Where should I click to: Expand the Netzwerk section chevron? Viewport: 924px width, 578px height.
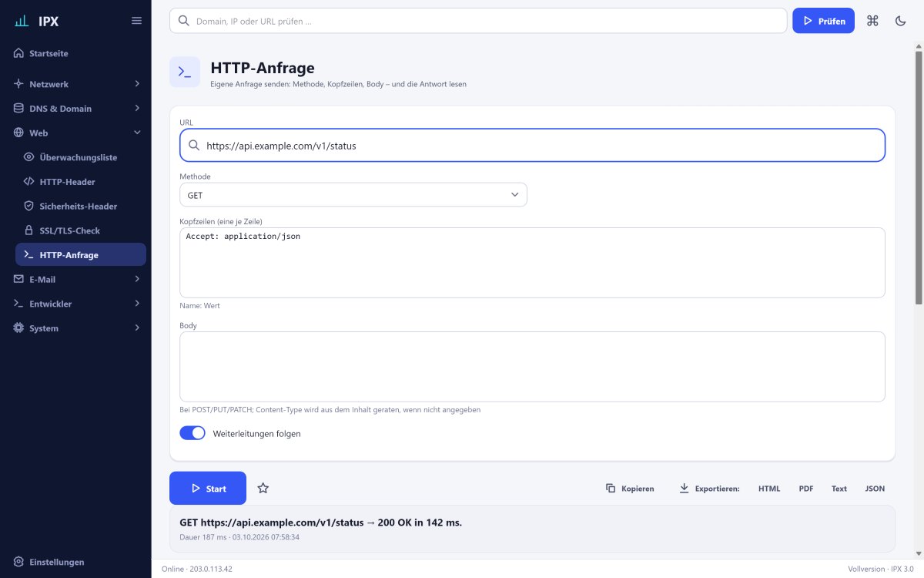pos(137,84)
